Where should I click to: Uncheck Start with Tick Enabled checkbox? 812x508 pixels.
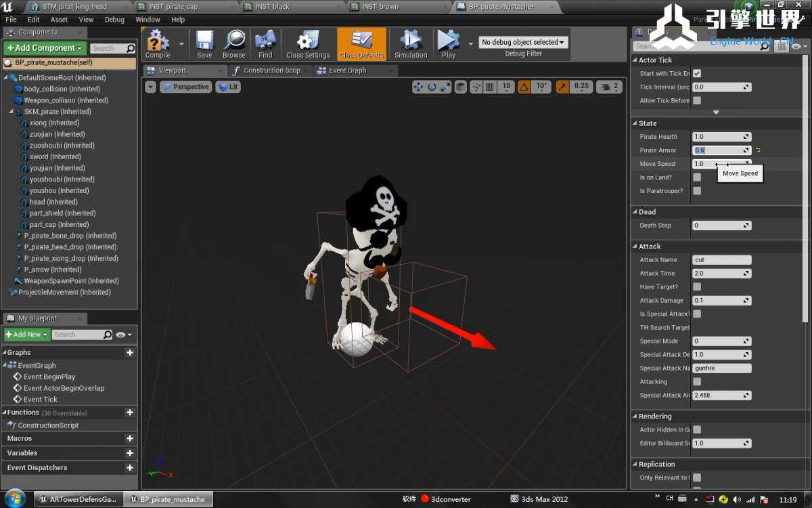(x=697, y=73)
